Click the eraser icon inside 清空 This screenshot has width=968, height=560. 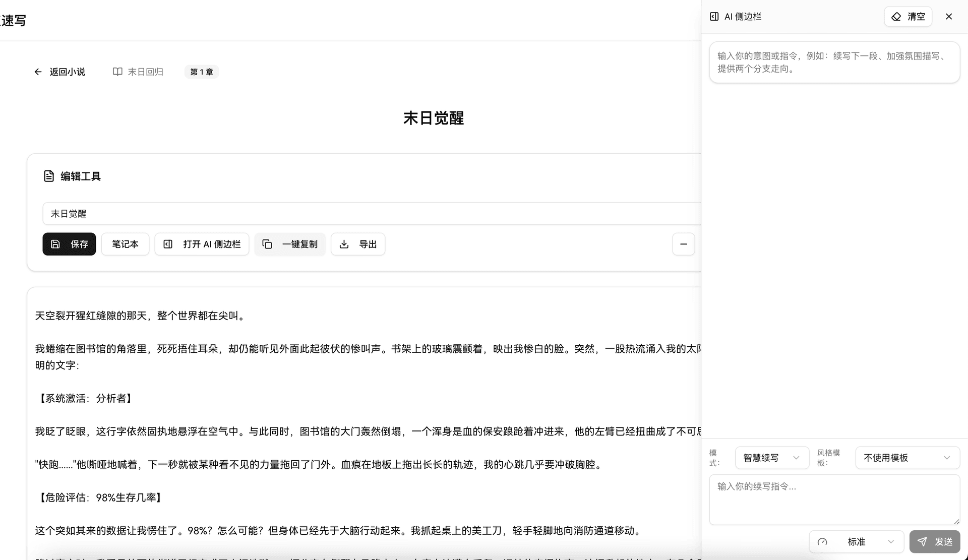tap(896, 16)
